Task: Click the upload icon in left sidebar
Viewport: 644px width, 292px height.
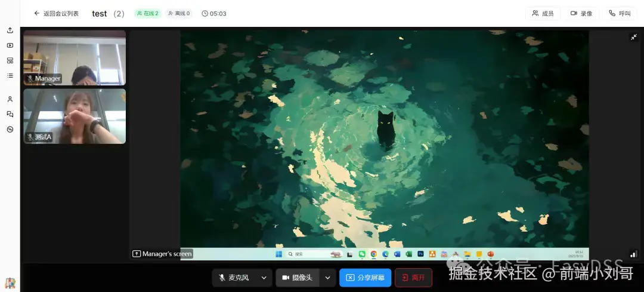Action: click(10, 30)
